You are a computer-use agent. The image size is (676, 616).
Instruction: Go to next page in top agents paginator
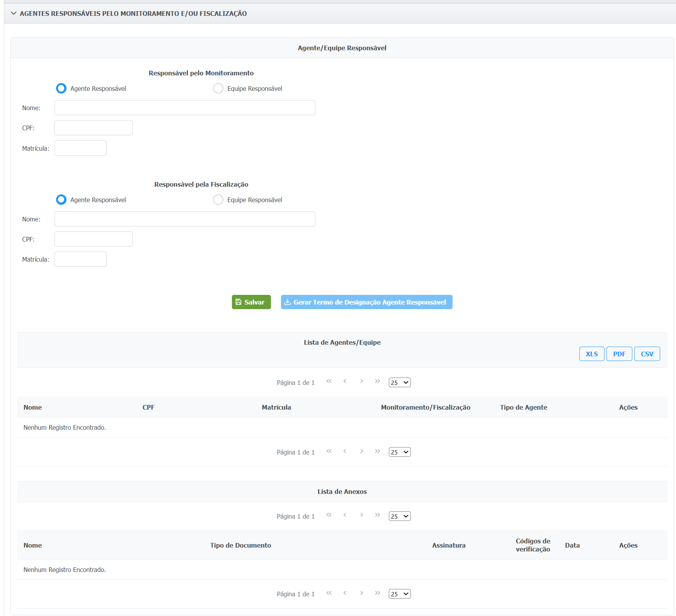point(361,381)
